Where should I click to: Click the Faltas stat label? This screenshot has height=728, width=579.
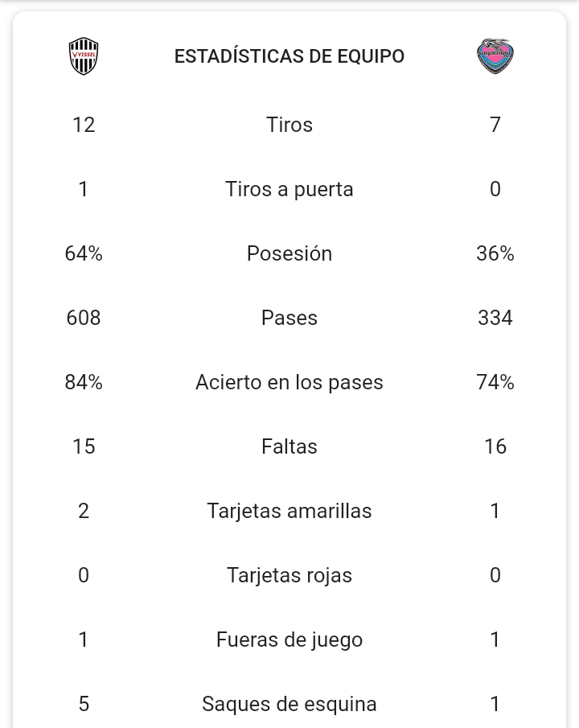pos(289,446)
